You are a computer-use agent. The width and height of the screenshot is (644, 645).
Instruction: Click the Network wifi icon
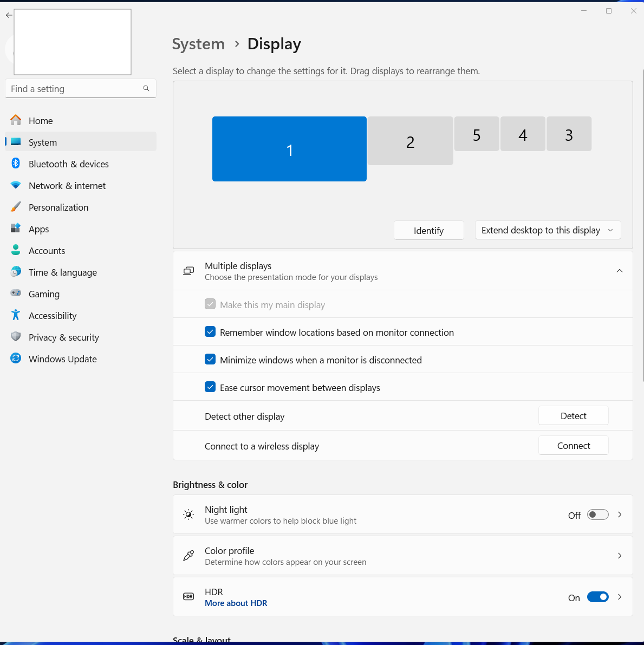pyautogui.click(x=16, y=185)
